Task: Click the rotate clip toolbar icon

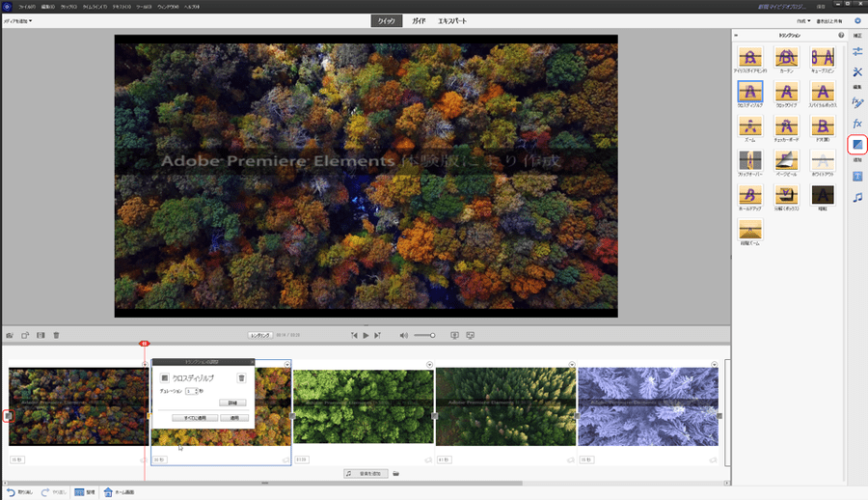Action: pos(25,335)
